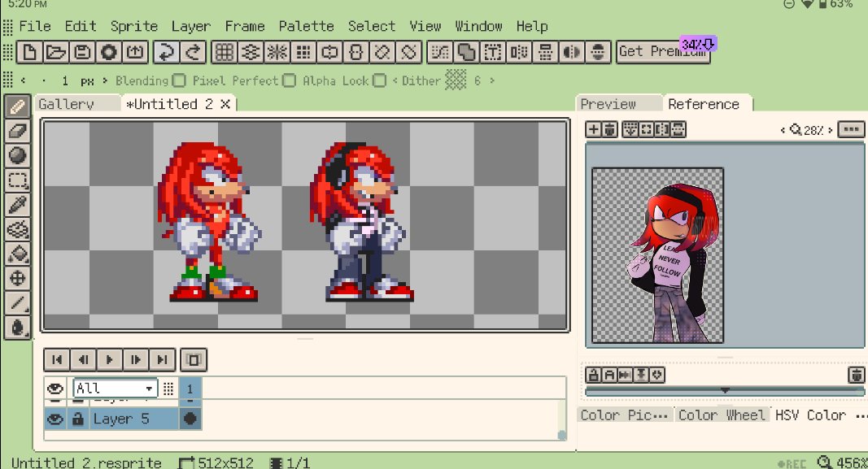The height and width of the screenshot is (469, 868).
Task: Select the Eyedropper color picker tool
Action: click(x=17, y=205)
